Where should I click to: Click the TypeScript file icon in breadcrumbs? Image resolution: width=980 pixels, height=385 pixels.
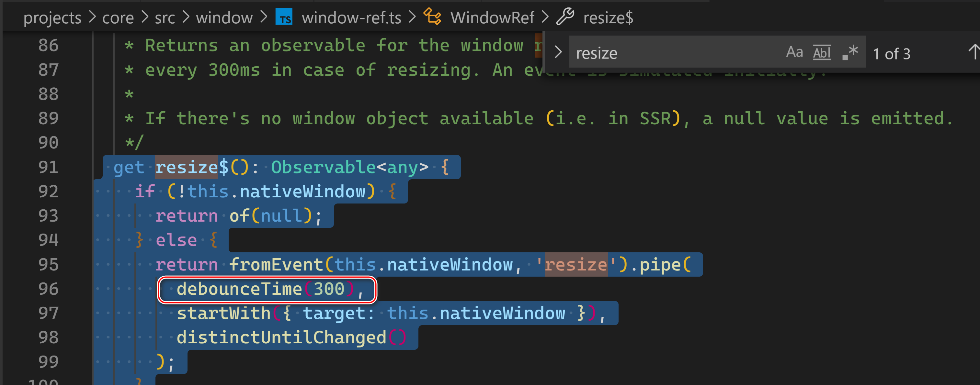click(x=284, y=17)
